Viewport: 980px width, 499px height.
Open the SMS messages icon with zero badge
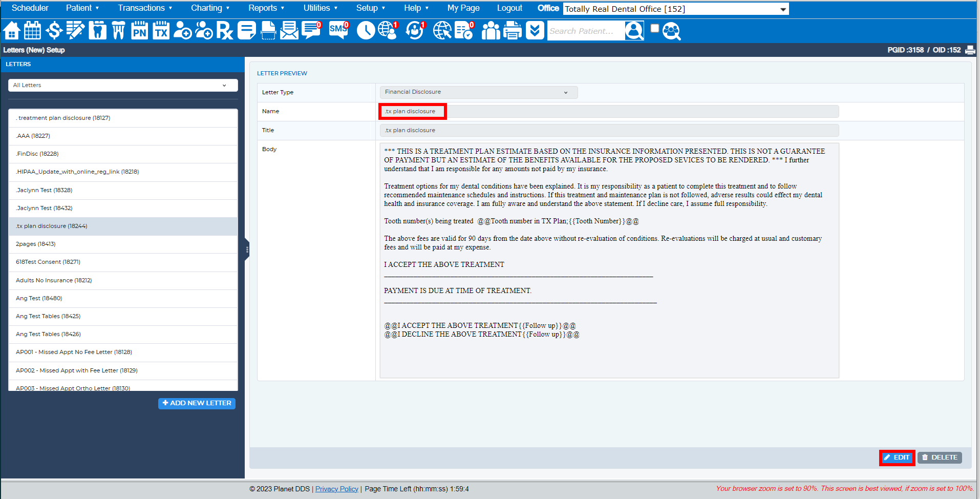[337, 30]
